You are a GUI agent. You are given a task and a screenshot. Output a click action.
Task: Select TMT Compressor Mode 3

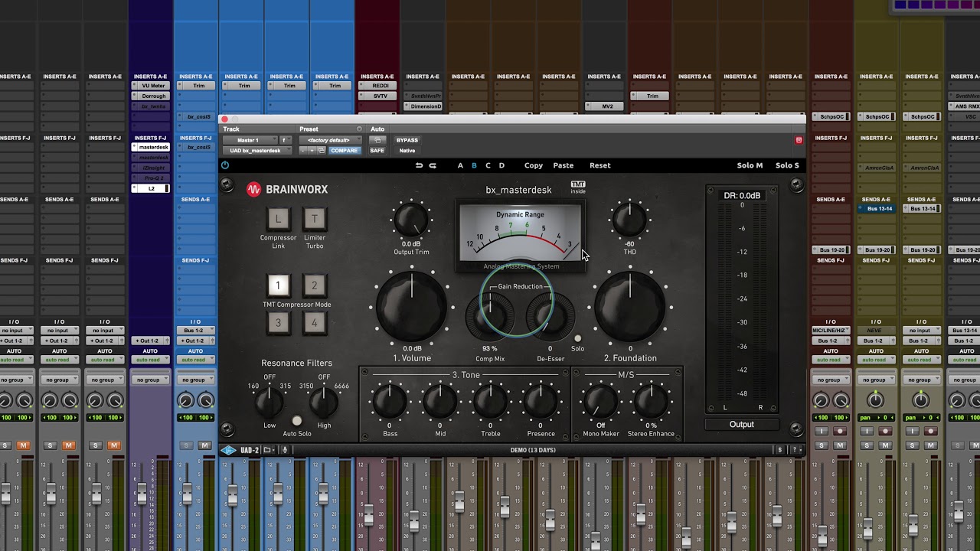pos(278,322)
